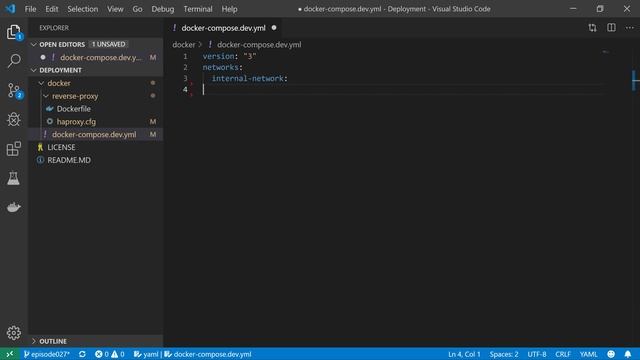Open the Terminal menu
Image resolution: width=640 pixels, height=360 pixels.
198,9
